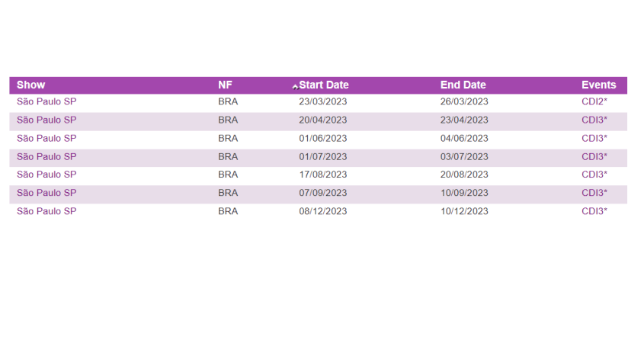644x343 pixels.
Task: Open São Paulo SP show starting 08/12/2023
Action: click(x=46, y=211)
